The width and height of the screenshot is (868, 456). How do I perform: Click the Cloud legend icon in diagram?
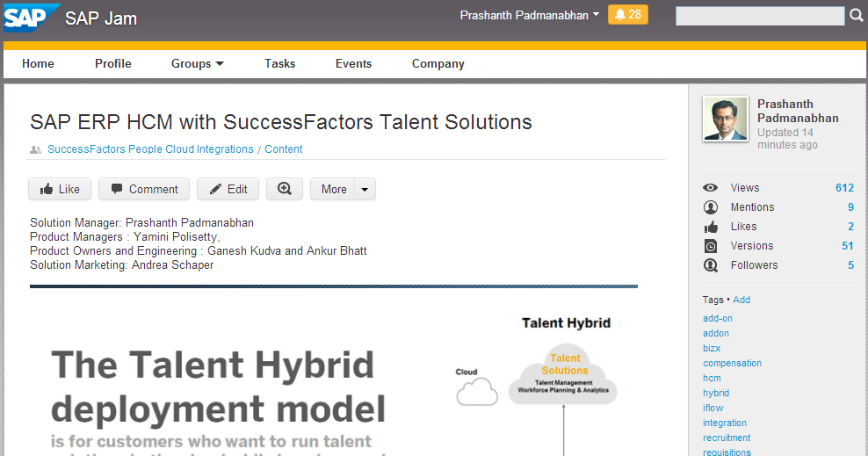click(477, 391)
